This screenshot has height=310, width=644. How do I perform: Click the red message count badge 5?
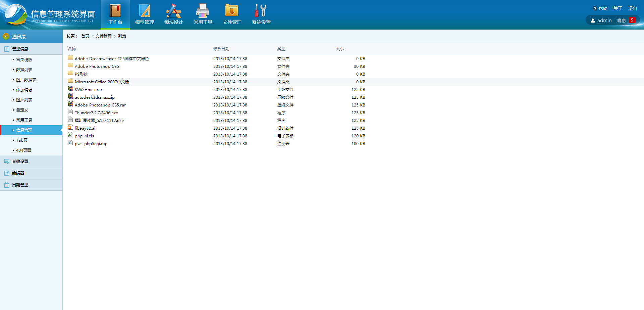point(632,20)
